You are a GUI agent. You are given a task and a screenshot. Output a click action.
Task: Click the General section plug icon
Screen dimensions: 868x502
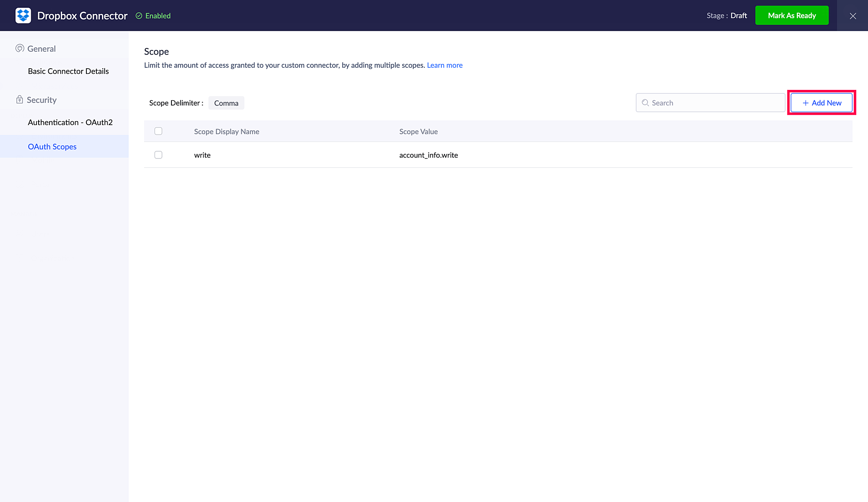click(20, 48)
